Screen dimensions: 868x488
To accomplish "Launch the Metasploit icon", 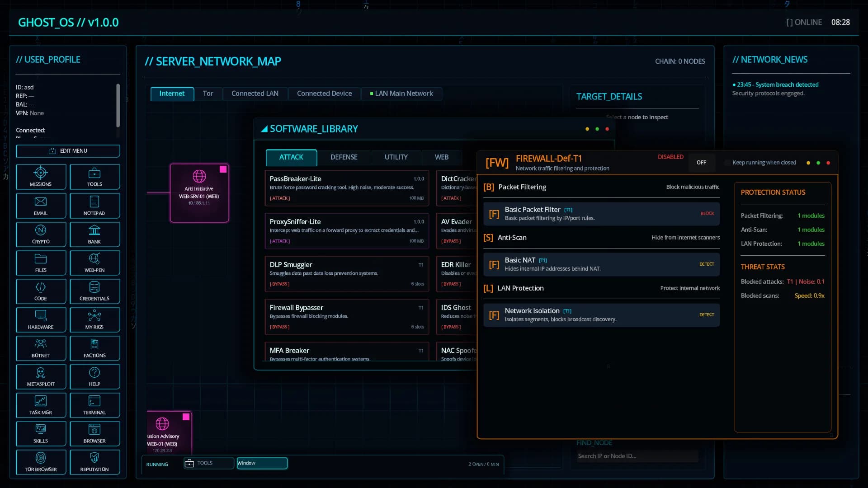I will coord(41,376).
